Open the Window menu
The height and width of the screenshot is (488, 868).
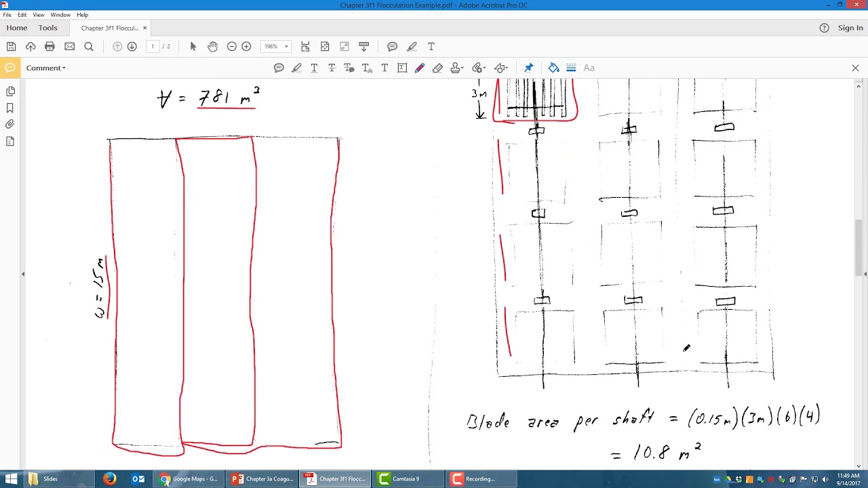coord(60,15)
